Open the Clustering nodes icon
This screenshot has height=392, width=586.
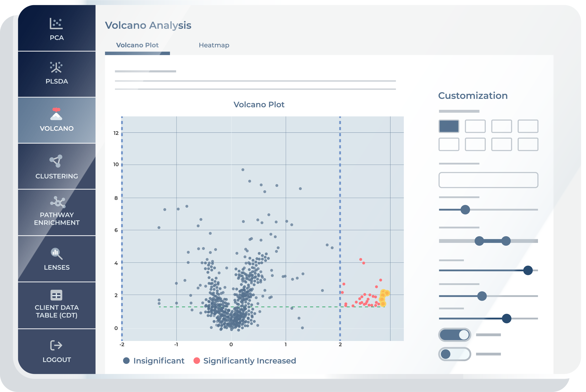56,161
